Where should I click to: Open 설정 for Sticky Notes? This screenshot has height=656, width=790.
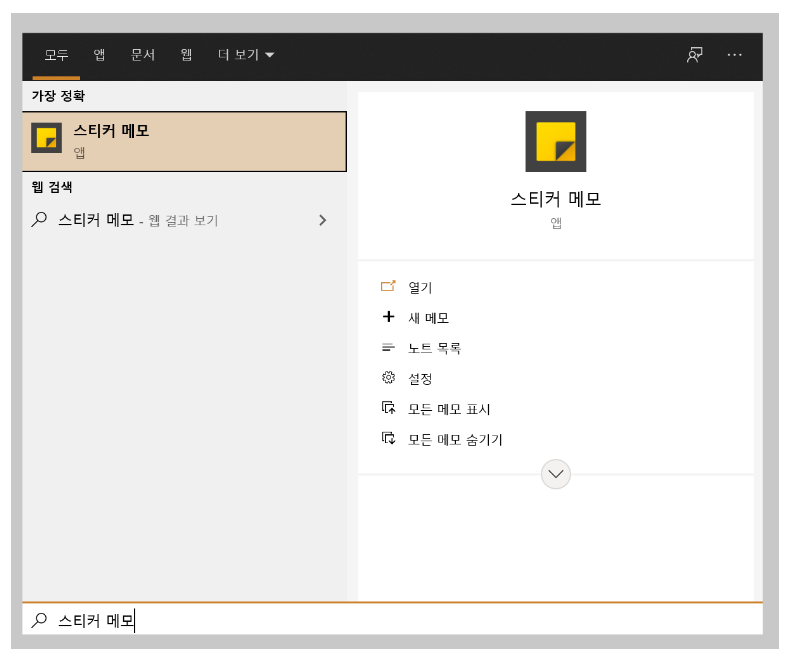pos(420,378)
